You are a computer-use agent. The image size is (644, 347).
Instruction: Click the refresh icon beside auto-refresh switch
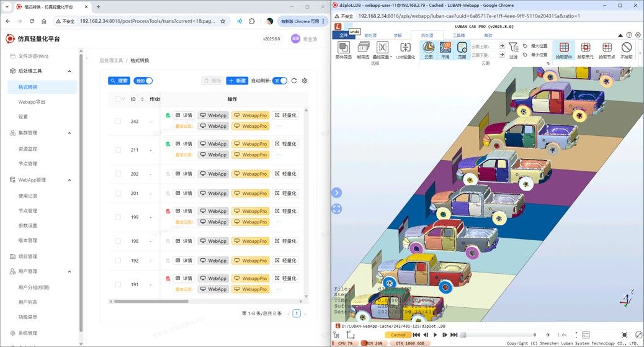click(294, 81)
